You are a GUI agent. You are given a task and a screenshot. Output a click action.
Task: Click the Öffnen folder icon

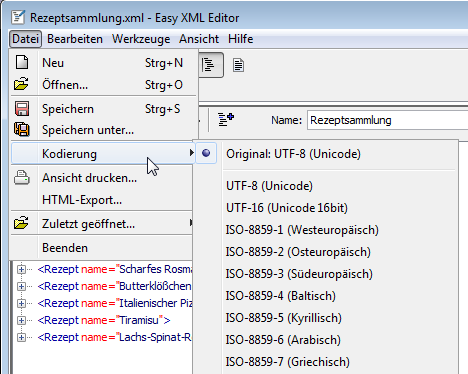click(21, 84)
